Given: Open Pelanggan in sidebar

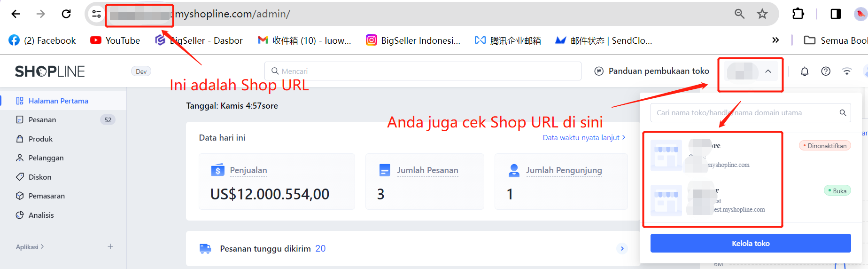Looking at the screenshot, I should pos(63,158).
